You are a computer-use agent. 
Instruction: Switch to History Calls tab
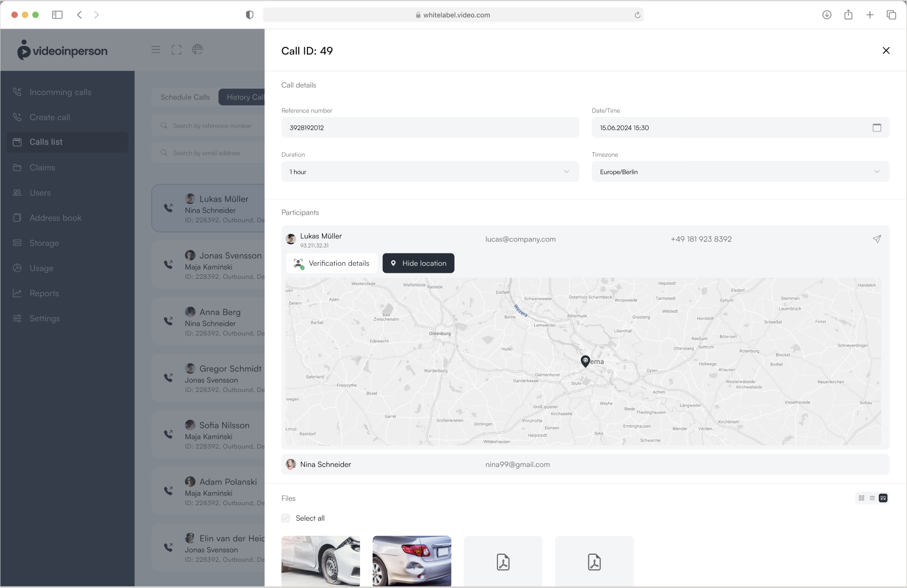point(242,97)
